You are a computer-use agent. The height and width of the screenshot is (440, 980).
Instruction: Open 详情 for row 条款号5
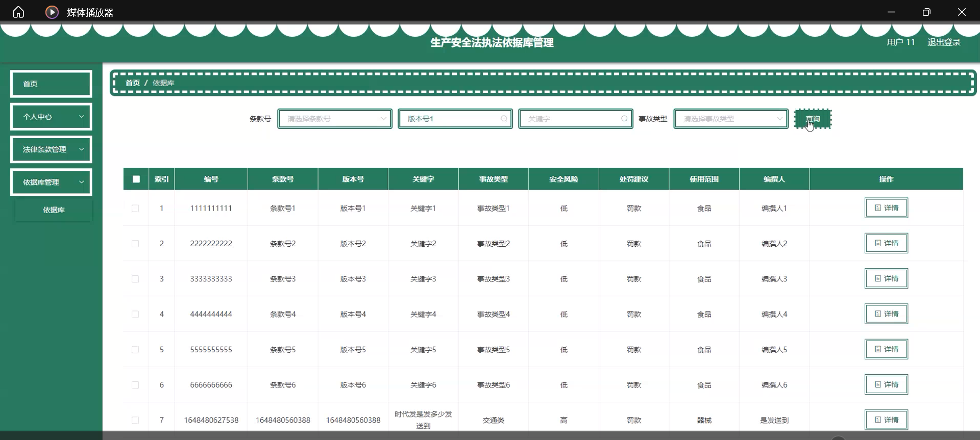click(886, 349)
